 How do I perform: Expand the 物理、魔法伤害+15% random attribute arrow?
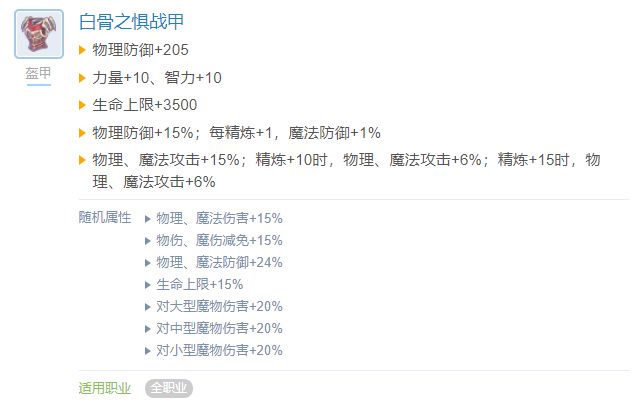pyautogui.click(x=148, y=218)
